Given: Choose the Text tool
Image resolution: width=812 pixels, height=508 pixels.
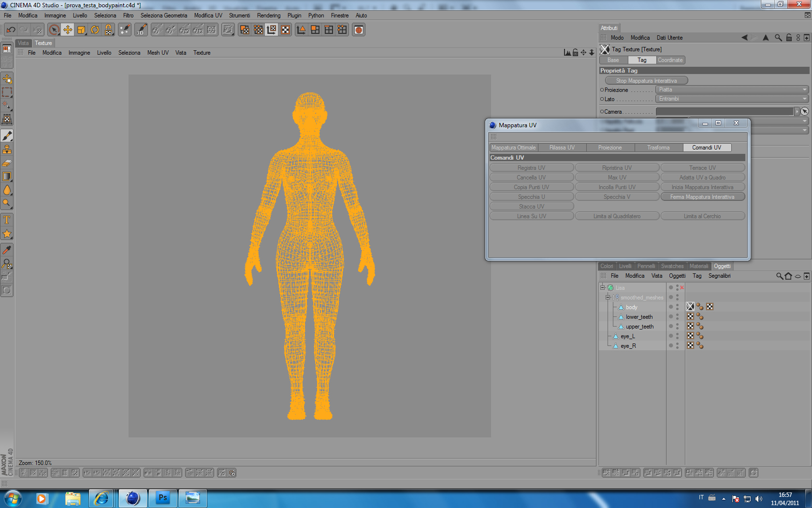Looking at the screenshot, I should pyautogui.click(x=7, y=220).
